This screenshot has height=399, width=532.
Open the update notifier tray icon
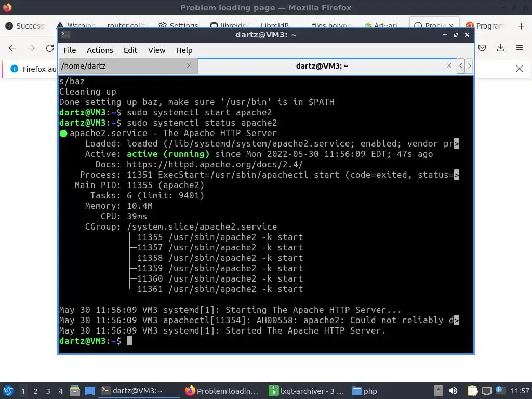(500, 390)
